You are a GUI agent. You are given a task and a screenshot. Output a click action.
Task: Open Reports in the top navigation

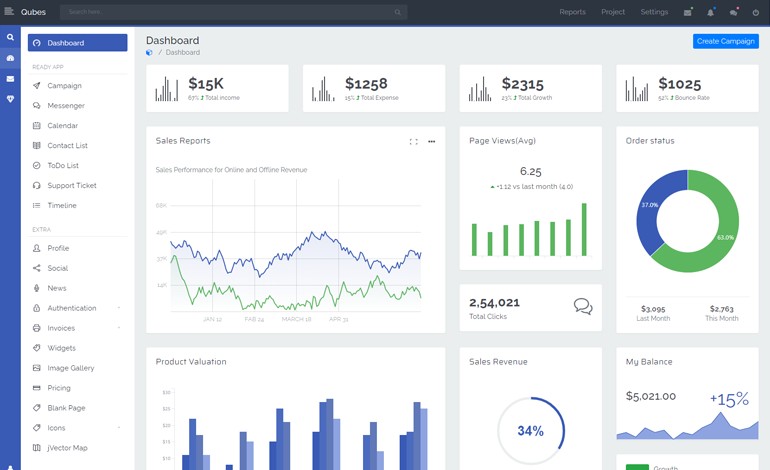(572, 12)
